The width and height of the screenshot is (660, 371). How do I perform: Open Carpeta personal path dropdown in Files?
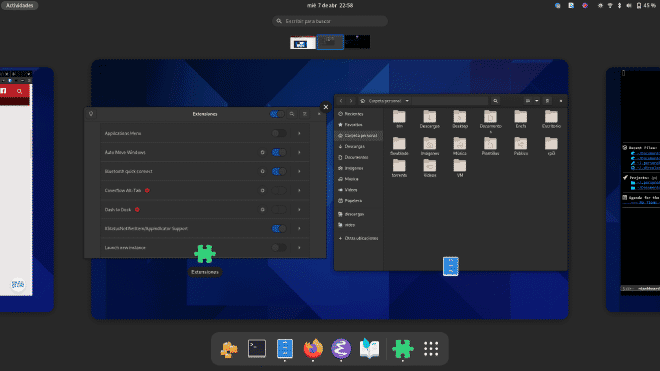pos(407,101)
